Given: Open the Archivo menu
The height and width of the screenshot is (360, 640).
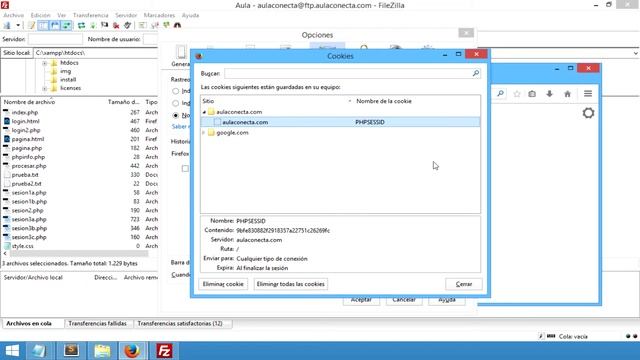Looking at the screenshot, I should pos(13,15).
